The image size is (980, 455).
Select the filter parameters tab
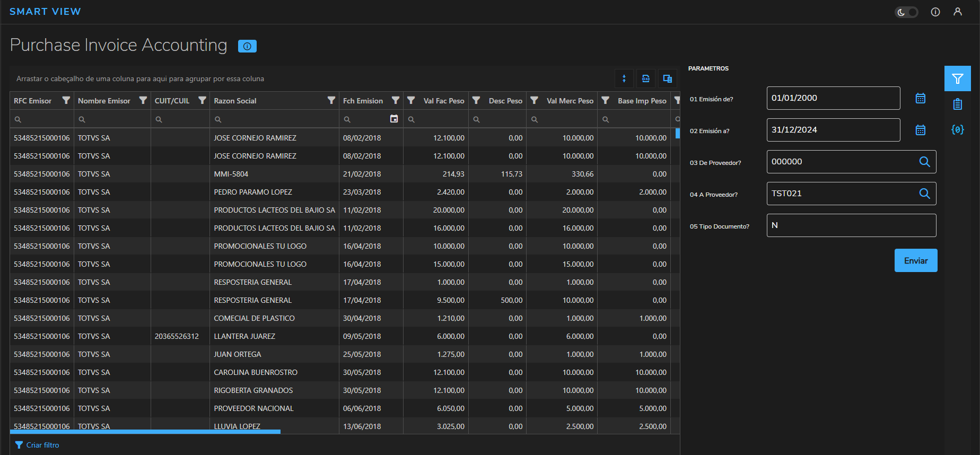[957, 78]
